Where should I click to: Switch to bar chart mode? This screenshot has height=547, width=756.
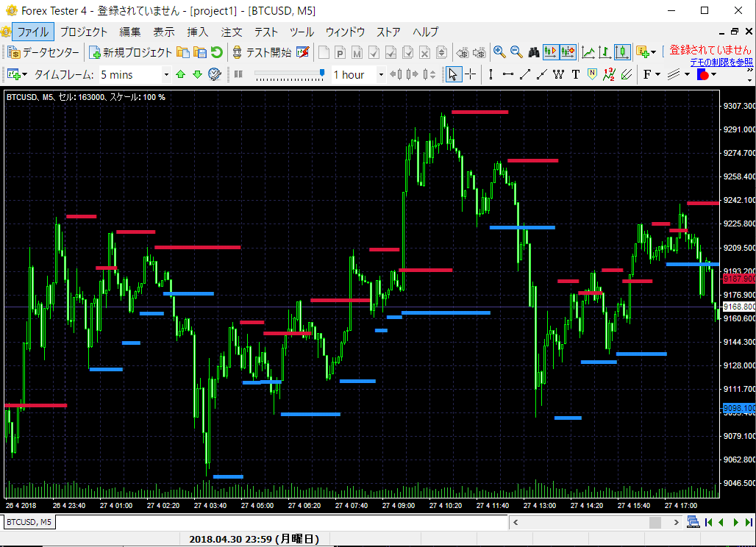pyautogui.click(x=605, y=52)
